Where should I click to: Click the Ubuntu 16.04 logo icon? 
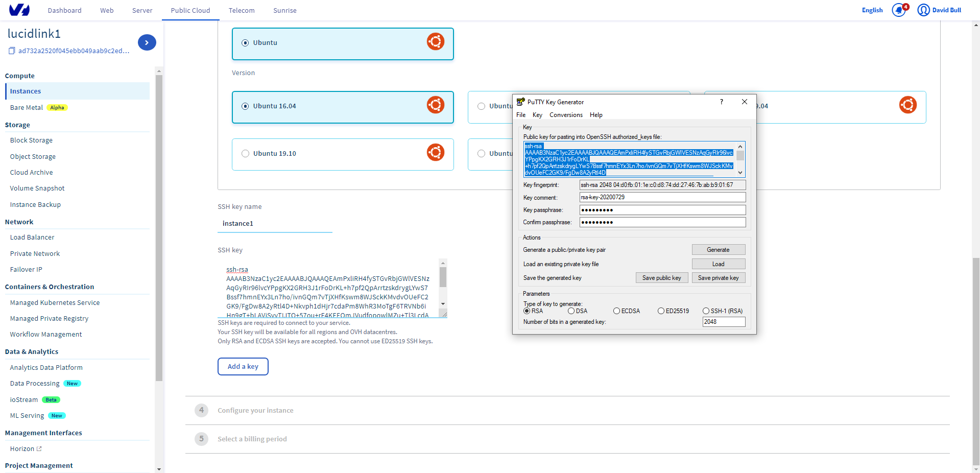tap(436, 105)
